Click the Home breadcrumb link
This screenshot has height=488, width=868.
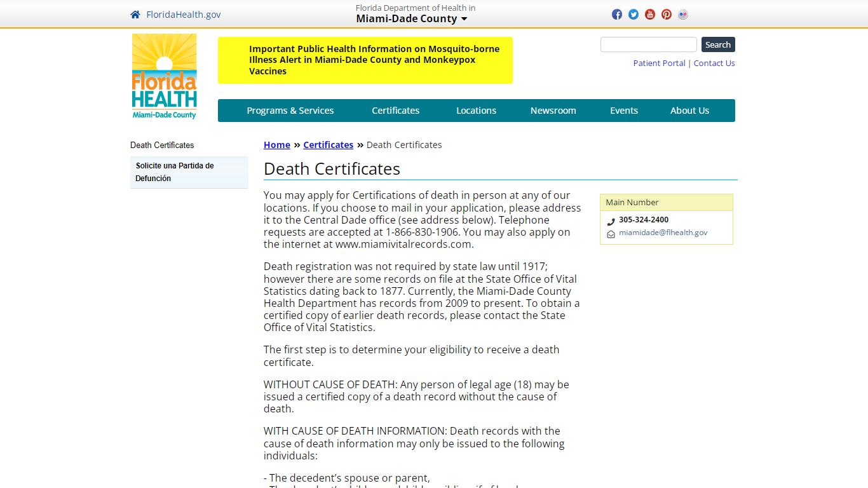[x=277, y=145]
